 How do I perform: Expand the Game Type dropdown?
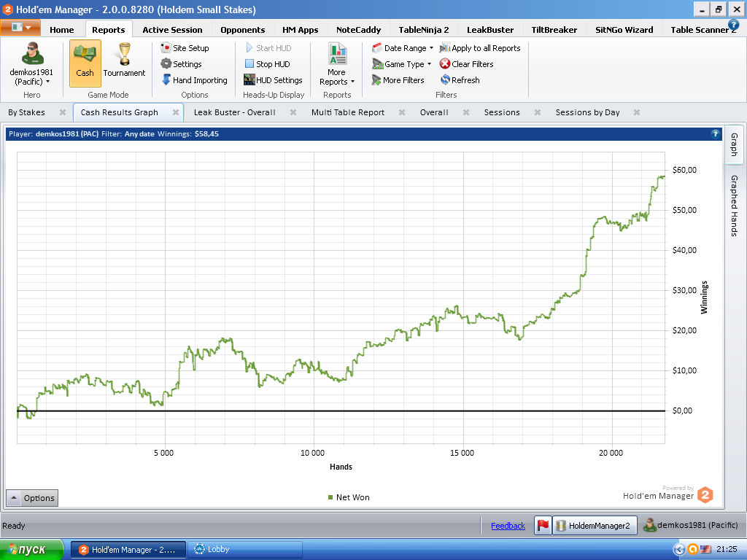[402, 64]
